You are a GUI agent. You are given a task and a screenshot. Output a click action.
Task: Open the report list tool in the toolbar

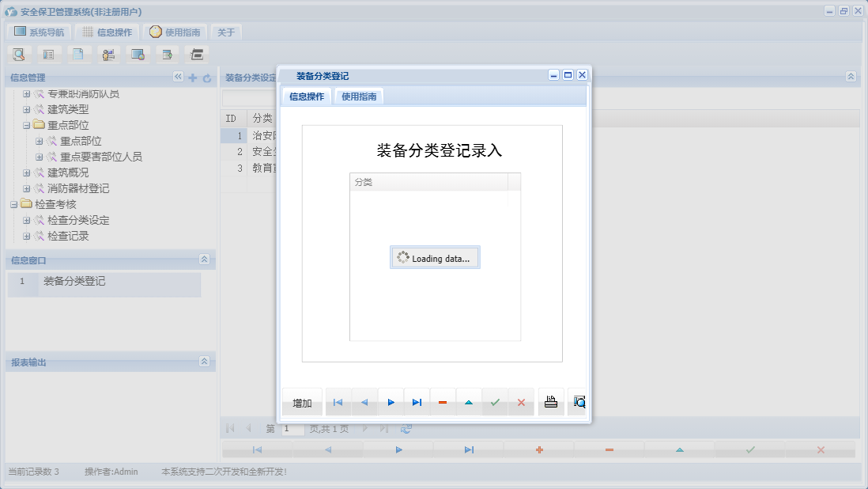pos(47,54)
